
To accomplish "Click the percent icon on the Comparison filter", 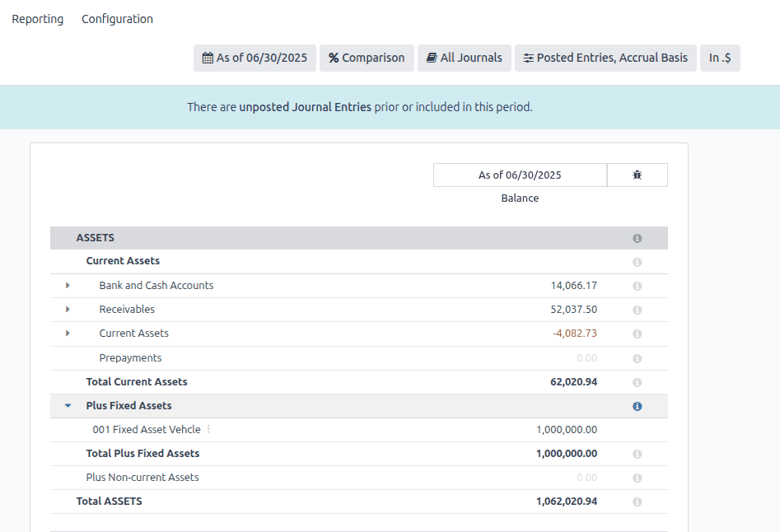I will coord(333,58).
